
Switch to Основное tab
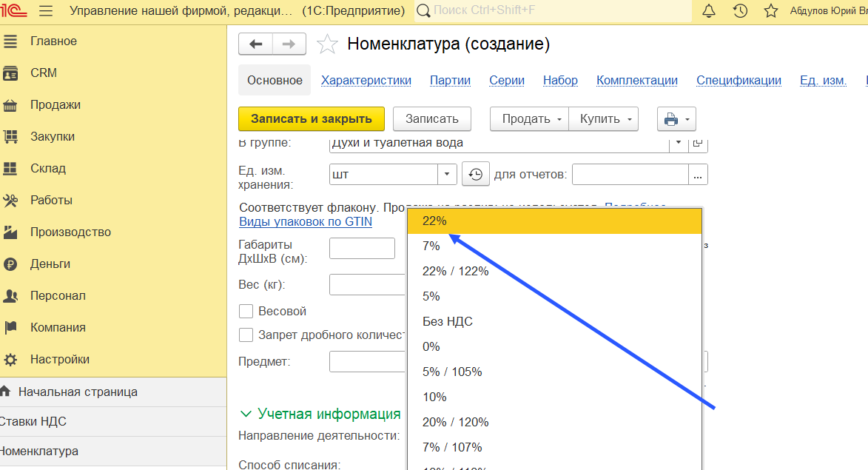[x=275, y=80]
